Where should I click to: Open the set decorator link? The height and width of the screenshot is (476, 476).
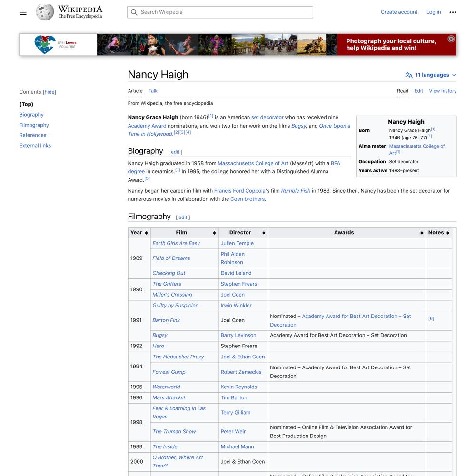click(268, 117)
